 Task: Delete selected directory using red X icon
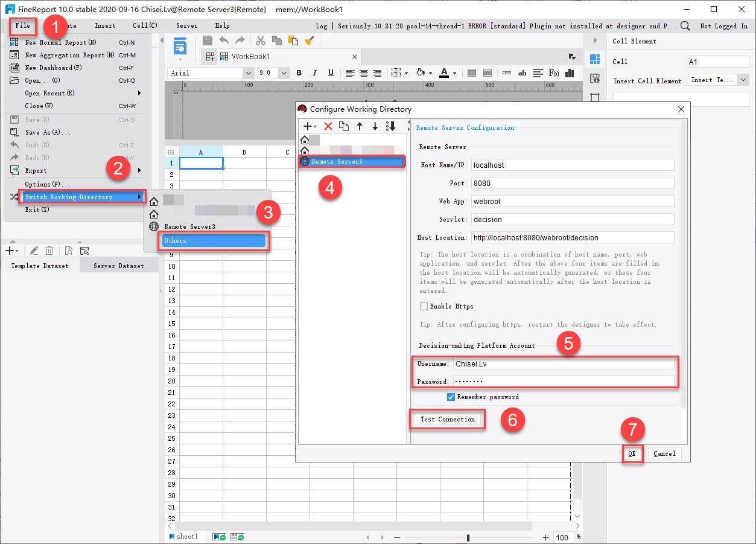coord(328,126)
